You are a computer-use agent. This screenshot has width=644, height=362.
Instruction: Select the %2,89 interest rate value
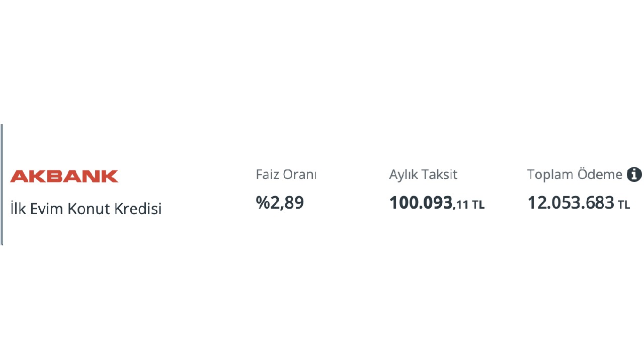tap(280, 203)
